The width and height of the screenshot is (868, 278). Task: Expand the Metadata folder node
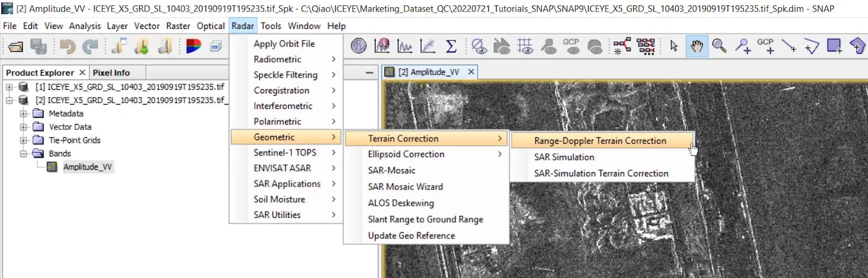24,114
